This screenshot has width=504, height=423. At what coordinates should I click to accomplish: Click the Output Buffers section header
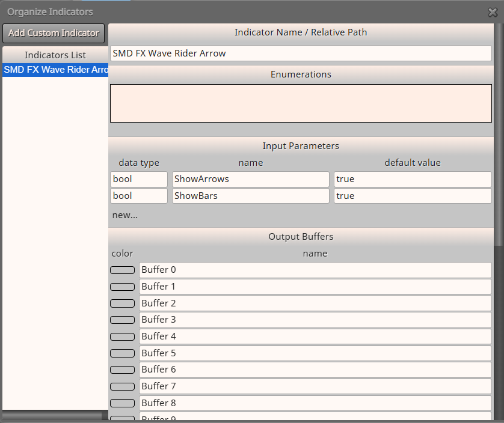click(301, 237)
